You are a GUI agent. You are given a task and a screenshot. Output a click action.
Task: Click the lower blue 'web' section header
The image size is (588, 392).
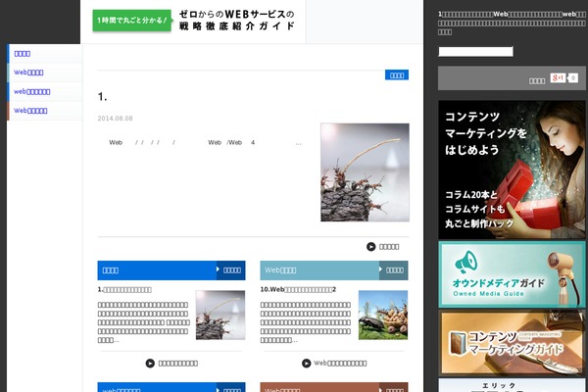(157, 387)
